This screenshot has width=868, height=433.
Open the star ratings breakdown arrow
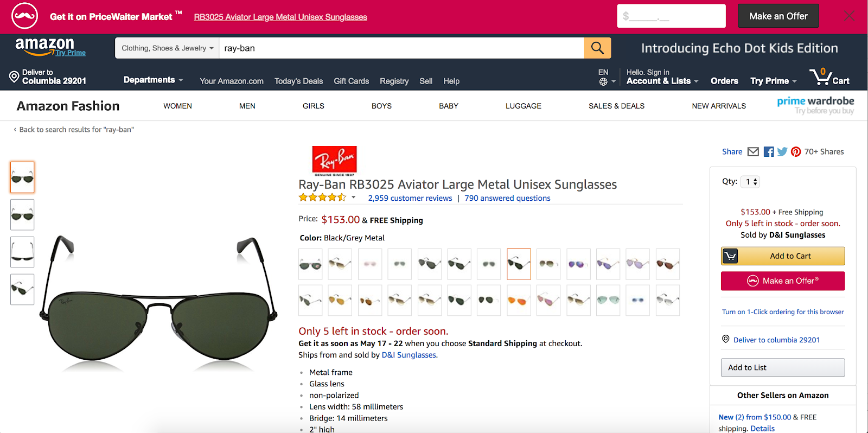click(x=354, y=198)
